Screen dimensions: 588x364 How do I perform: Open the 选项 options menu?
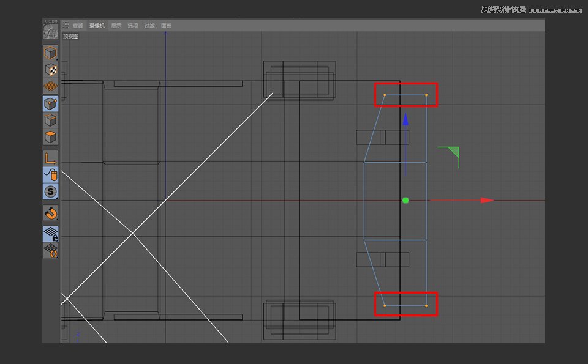(133, 26)
